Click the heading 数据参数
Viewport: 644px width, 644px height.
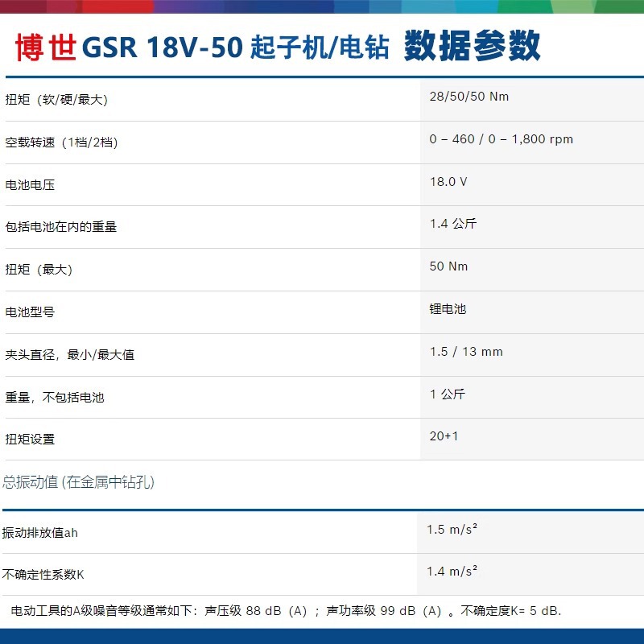point(473,46)
